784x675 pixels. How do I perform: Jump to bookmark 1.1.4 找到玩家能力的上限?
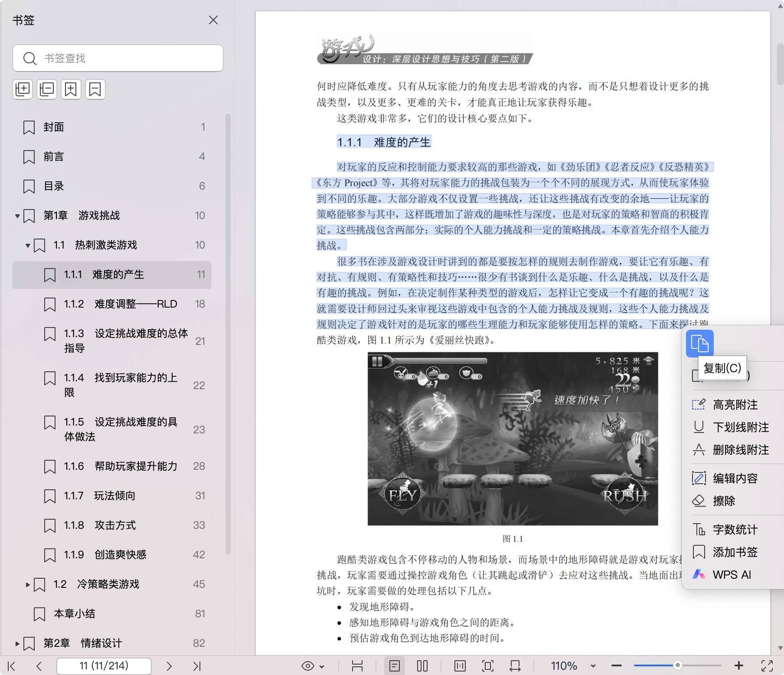pyautogui.click(x=112, y=385)
